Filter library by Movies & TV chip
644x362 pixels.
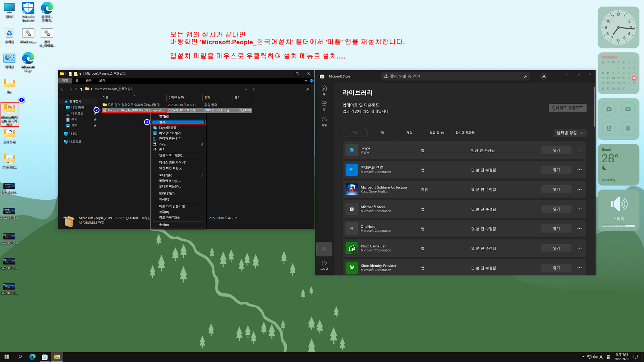coord(437,133)
